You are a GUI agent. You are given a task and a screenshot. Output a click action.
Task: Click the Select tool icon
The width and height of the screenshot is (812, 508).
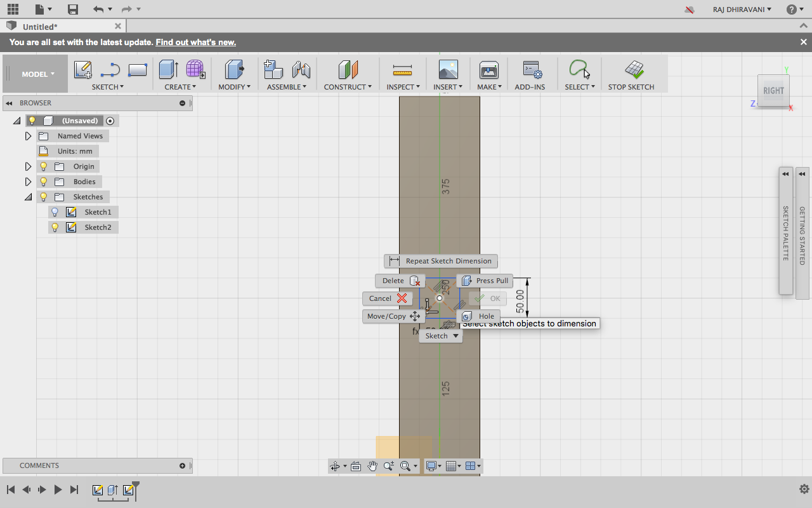coord(579,69)
